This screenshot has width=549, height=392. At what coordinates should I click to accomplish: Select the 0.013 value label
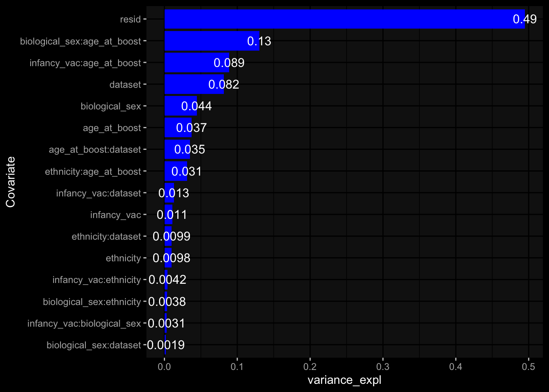[174, 193]
